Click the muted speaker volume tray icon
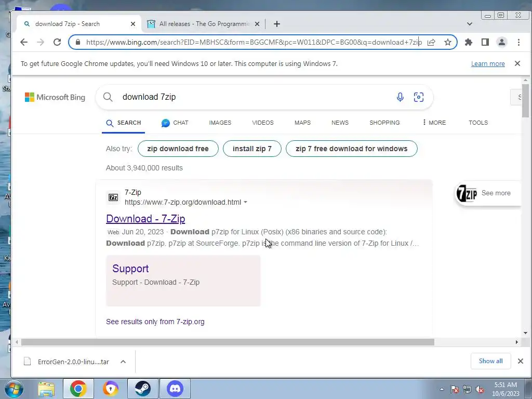Image resolution: width=532 pixels, height=399 pixels. tap(480, 390)
